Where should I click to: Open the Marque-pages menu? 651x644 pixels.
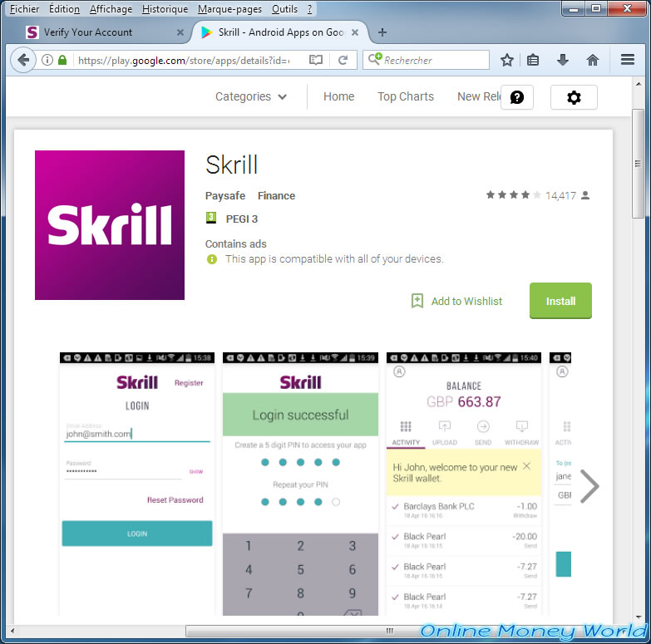(229, 8)
